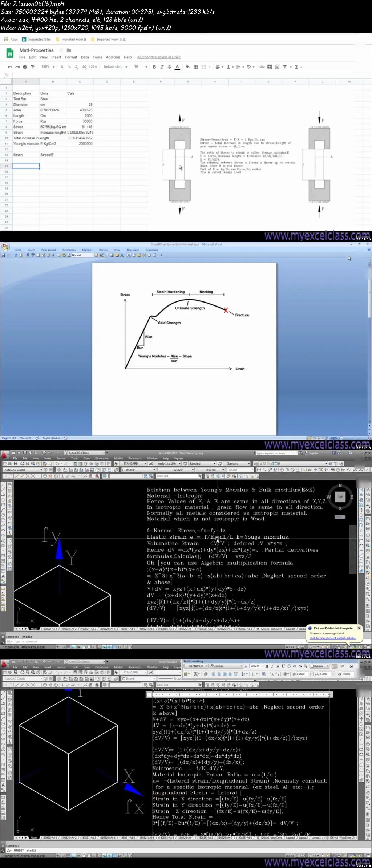Click Insert comment icon in Sheets

270,67
